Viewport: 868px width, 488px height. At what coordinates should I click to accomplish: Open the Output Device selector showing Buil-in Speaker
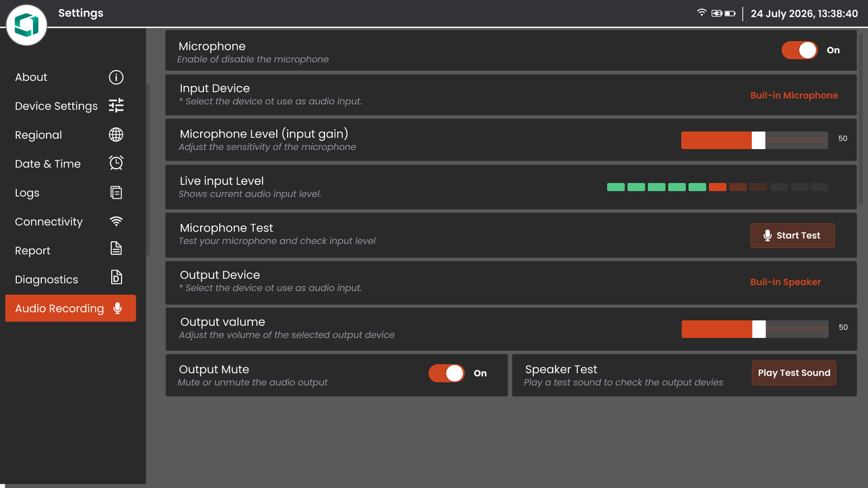click(x=786, y=282)
